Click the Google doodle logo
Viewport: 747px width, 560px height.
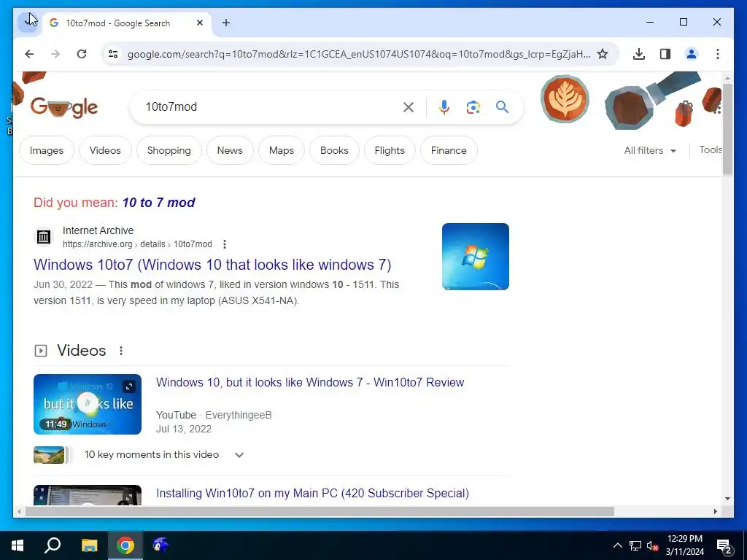point(64,108)
